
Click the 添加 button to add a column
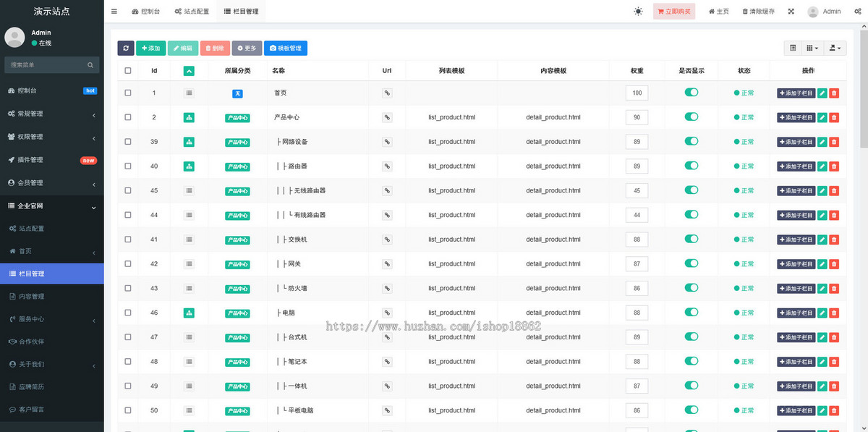pyautogui.click(x=150, y=48)
